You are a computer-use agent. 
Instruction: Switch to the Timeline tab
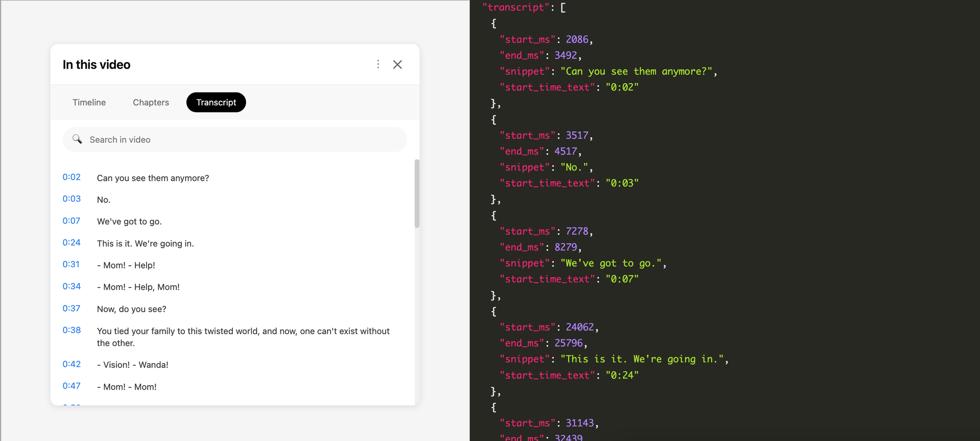click(89, 102)
